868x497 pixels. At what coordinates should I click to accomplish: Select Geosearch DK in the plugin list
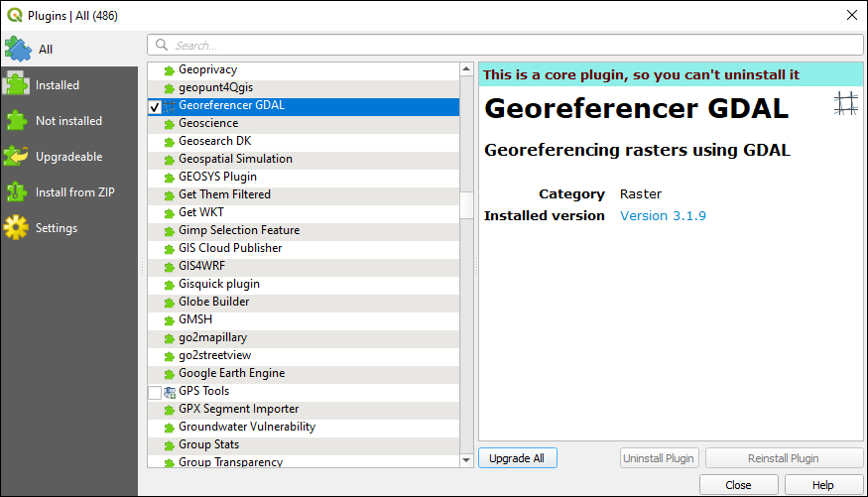(x=304, y=141)
